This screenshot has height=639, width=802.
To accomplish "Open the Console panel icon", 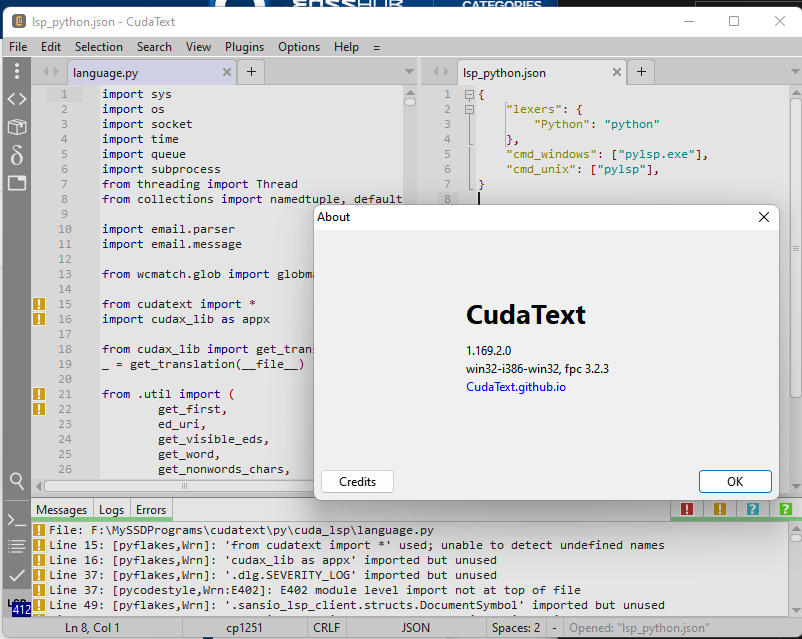I will coord(17,521).
